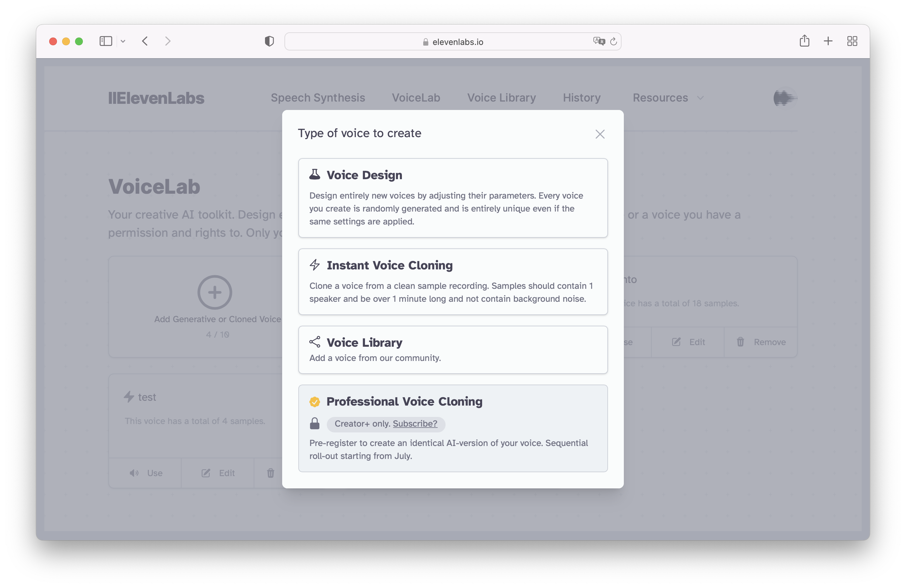
Task: Pick Voice Library community voice option
Action: [453, 350]
